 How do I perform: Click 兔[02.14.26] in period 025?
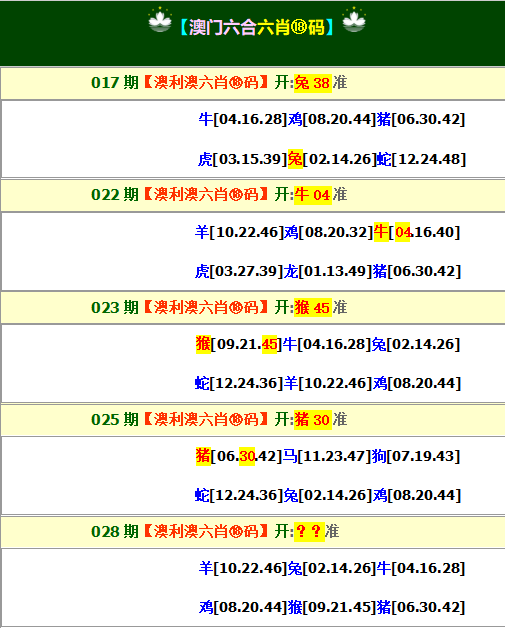(x=328, y=495)
